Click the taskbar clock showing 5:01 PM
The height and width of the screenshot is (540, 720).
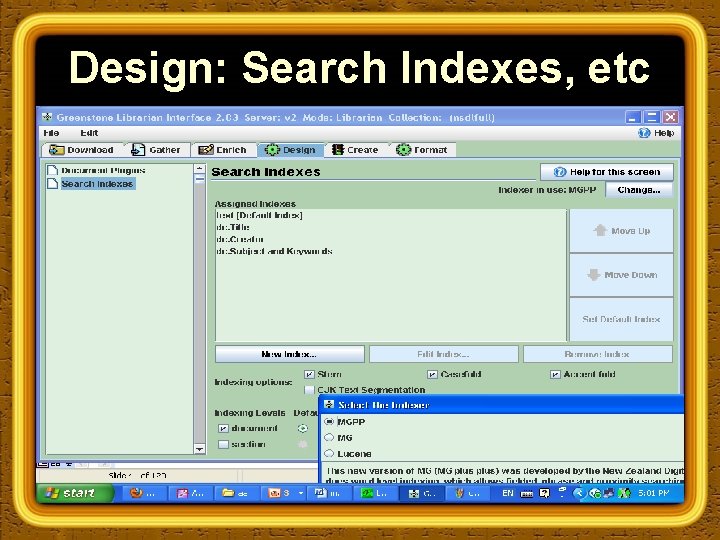653,493
